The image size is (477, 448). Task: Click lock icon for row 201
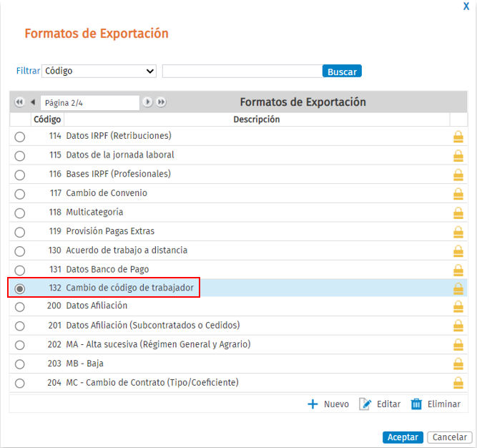(x=458, y=326)
